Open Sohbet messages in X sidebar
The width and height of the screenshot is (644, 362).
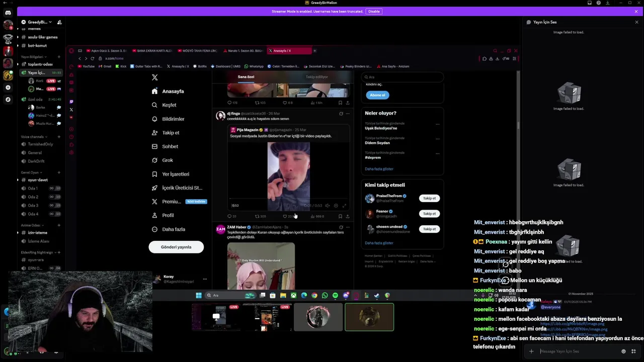point(165,146)
